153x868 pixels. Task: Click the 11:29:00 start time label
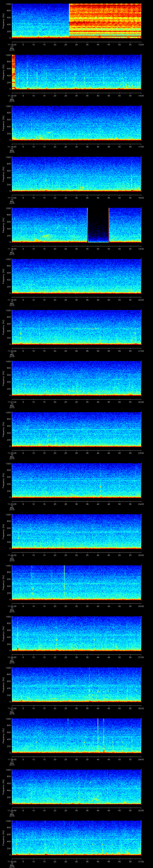(x=12, y=810)
